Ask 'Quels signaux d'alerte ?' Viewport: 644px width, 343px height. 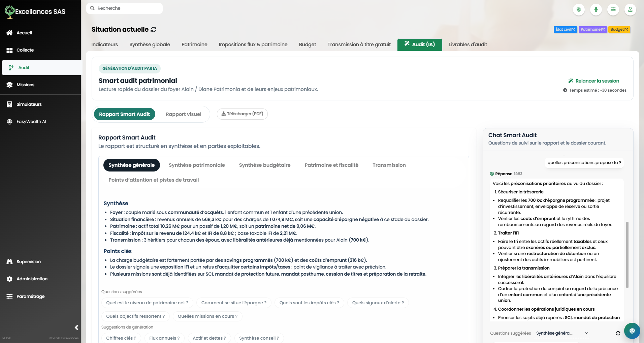[378, 303]
